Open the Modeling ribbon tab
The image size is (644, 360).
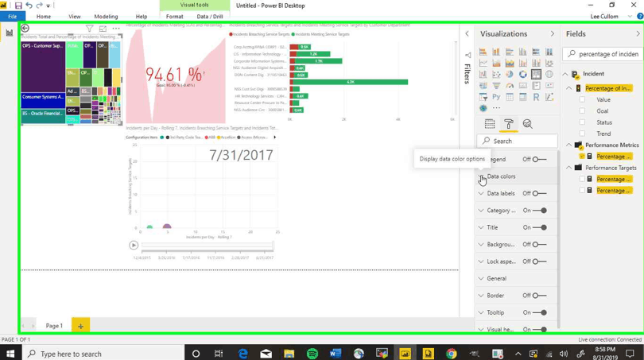click(x=106, y=16)
